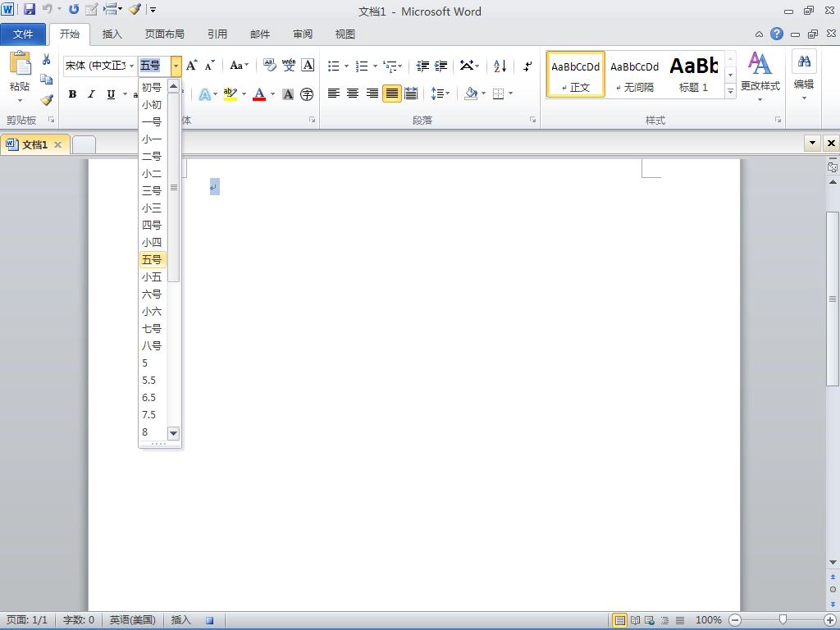Select font size 三号 from list
Viewport: 840px width, 630px height.
coord(153,190)
